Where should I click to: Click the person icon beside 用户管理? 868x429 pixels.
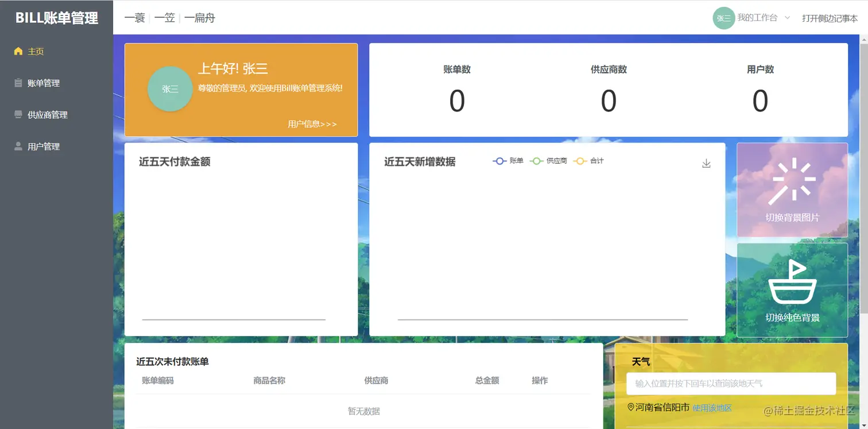tap(18, 146)
